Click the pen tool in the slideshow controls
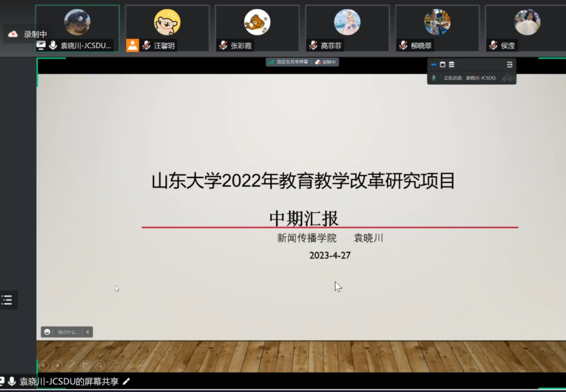 tap(71, 365)
